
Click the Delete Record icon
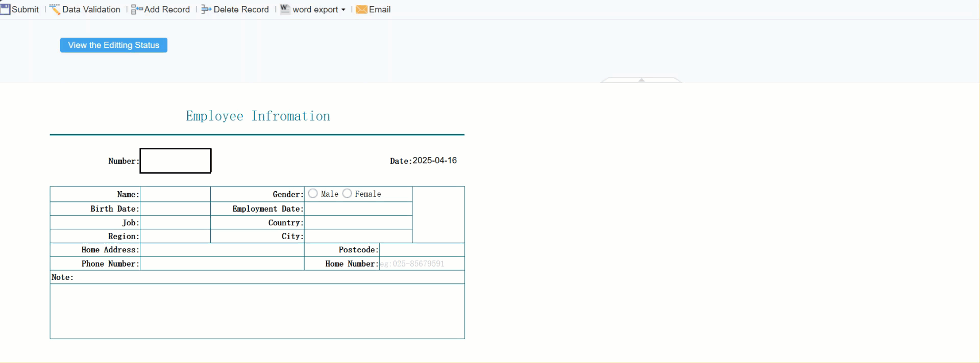coord(206,9)
